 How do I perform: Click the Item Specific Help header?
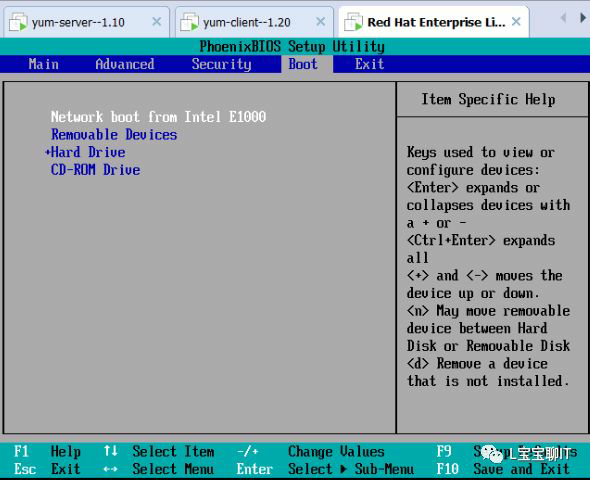coord(488,99)
